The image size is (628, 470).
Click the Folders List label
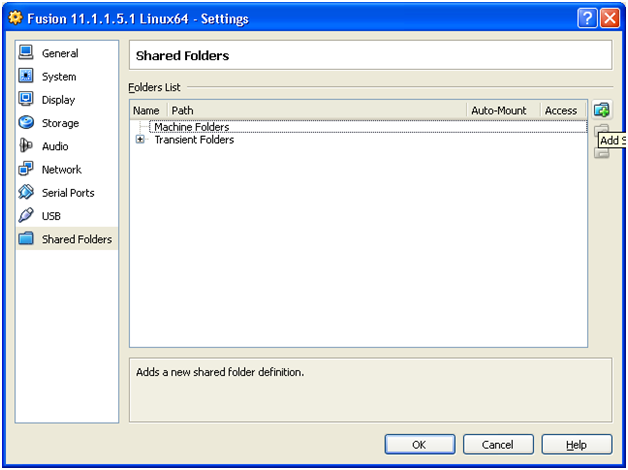(154, 87)
